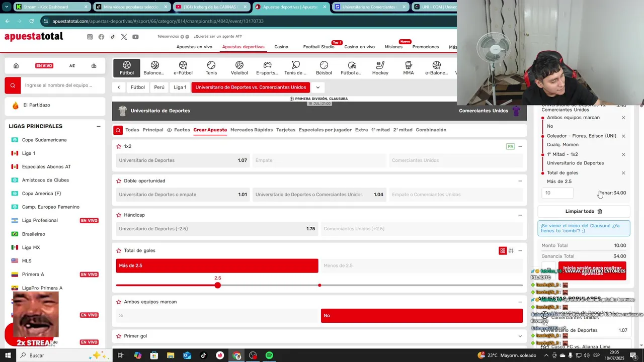Viewport: 644px width, 362px height.
Task: Select Menos de 2.5 goals option
Action: [x=422, y=265]
